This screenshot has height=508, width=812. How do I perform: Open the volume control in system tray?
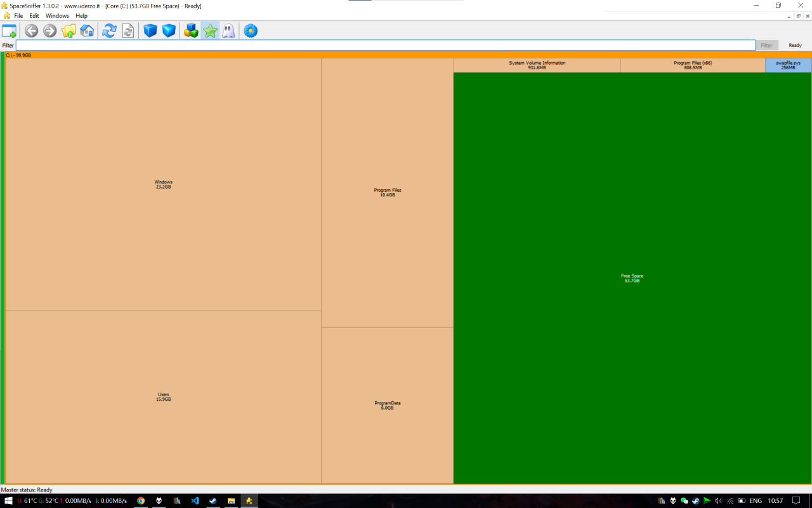718,501
